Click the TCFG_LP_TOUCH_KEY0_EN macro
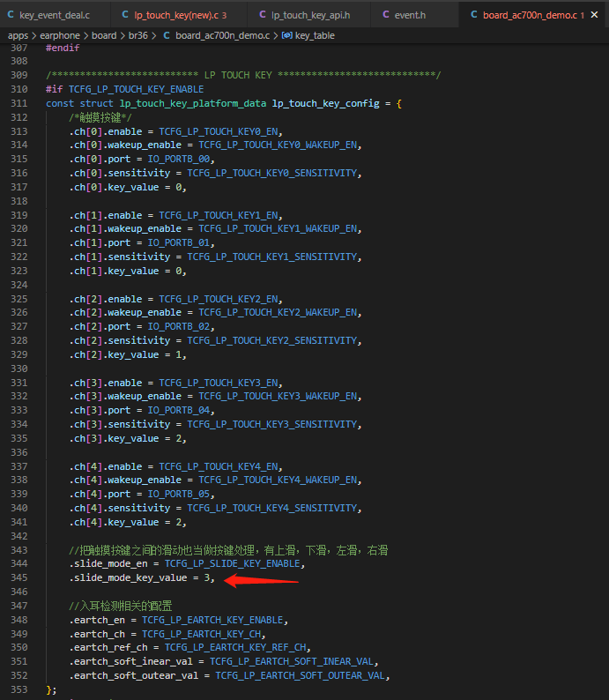 tap(219, 131)
